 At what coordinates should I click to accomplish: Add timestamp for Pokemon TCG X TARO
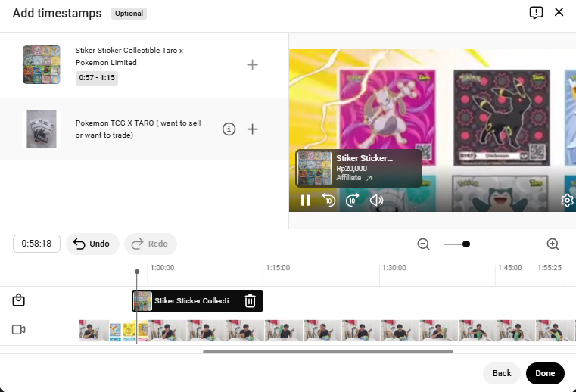coord(253,129)
